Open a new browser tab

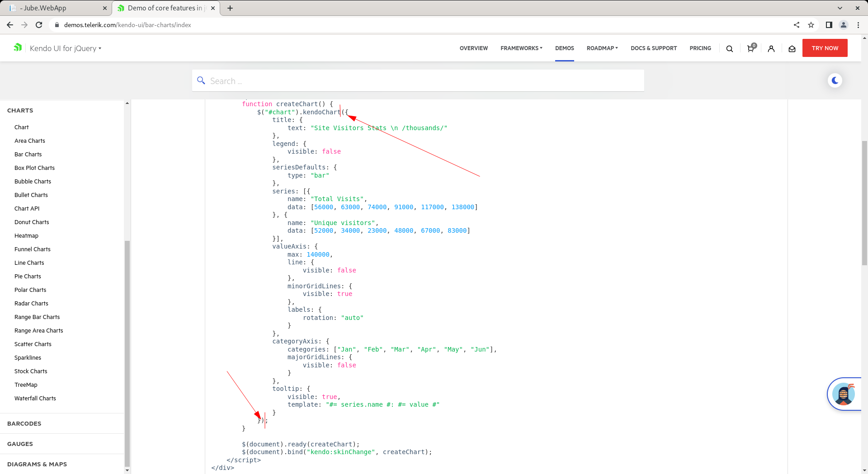click(x=230, y=8)
